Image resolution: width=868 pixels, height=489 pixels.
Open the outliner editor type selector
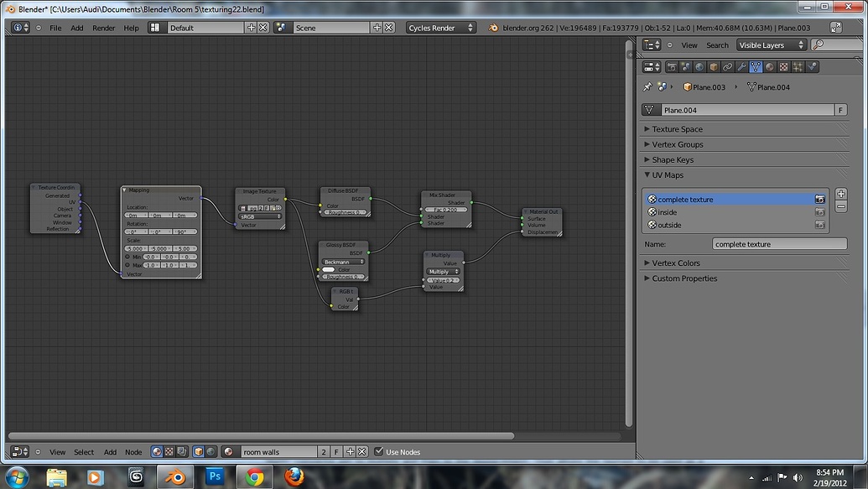click(x=652, y=44)
